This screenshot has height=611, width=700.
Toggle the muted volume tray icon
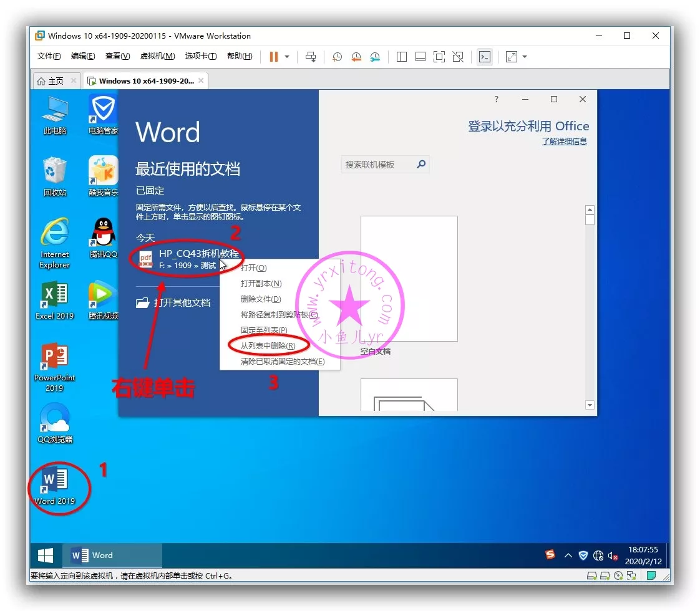(x=613, y=556)
